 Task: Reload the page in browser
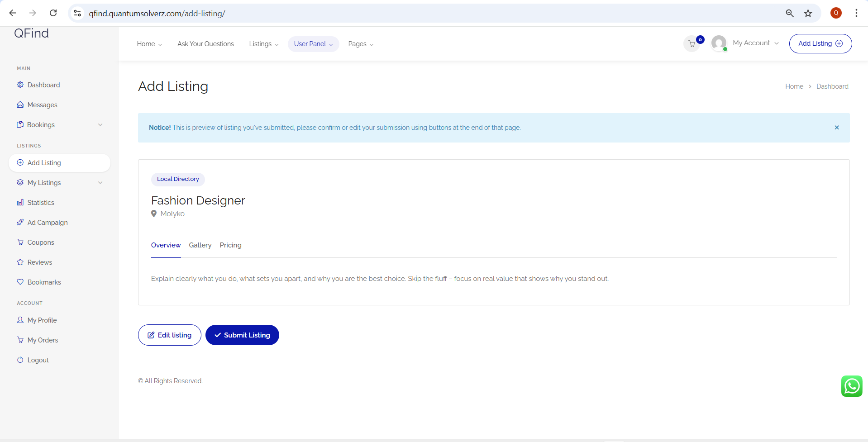[x=53, y=13]
